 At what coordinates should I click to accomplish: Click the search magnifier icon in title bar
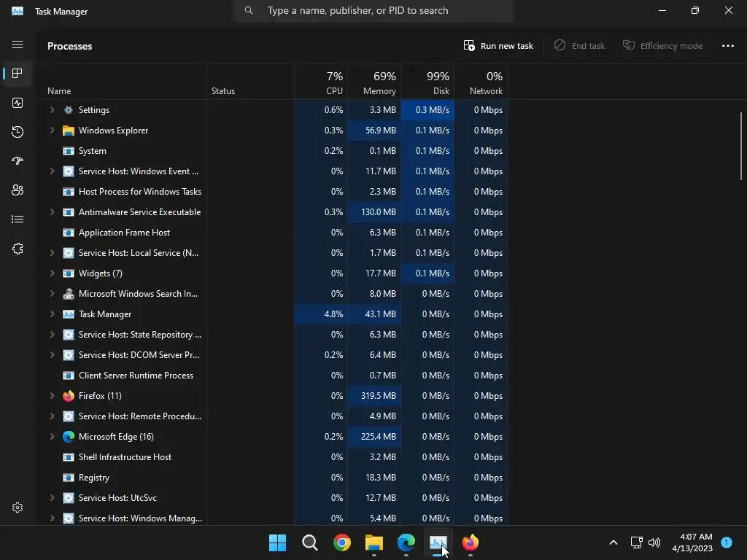click(x=249, y=10)
